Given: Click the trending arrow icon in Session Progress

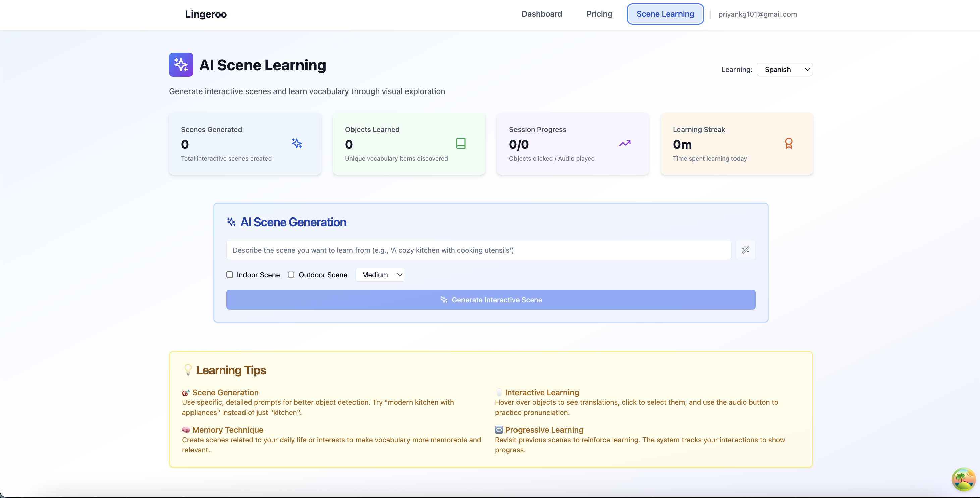Looking at the screenshot, I should click(625, 143).
